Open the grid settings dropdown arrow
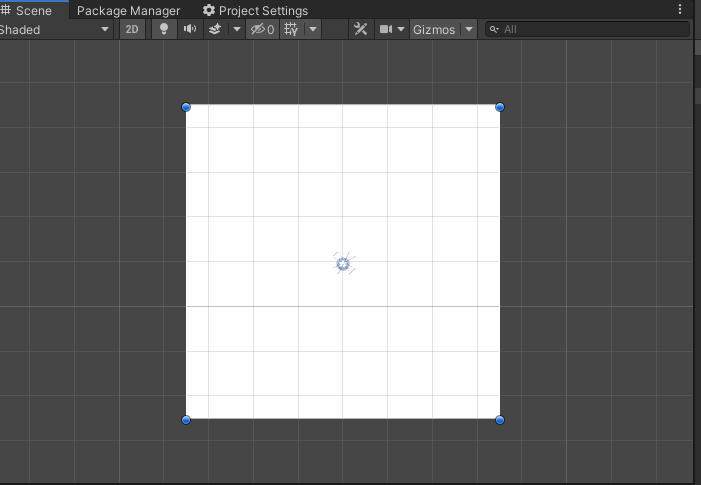This screenshot has height=485, width=701. point(313,30)
